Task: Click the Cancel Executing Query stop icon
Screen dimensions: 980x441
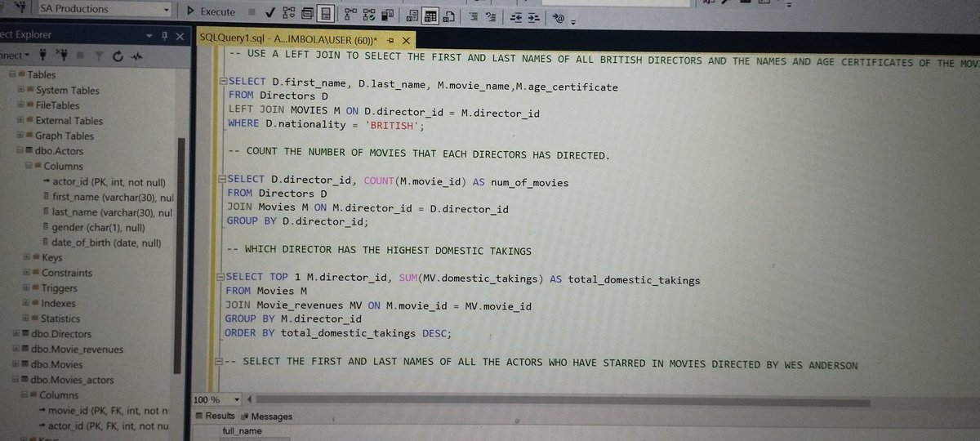Action: [x=251, y=12]
